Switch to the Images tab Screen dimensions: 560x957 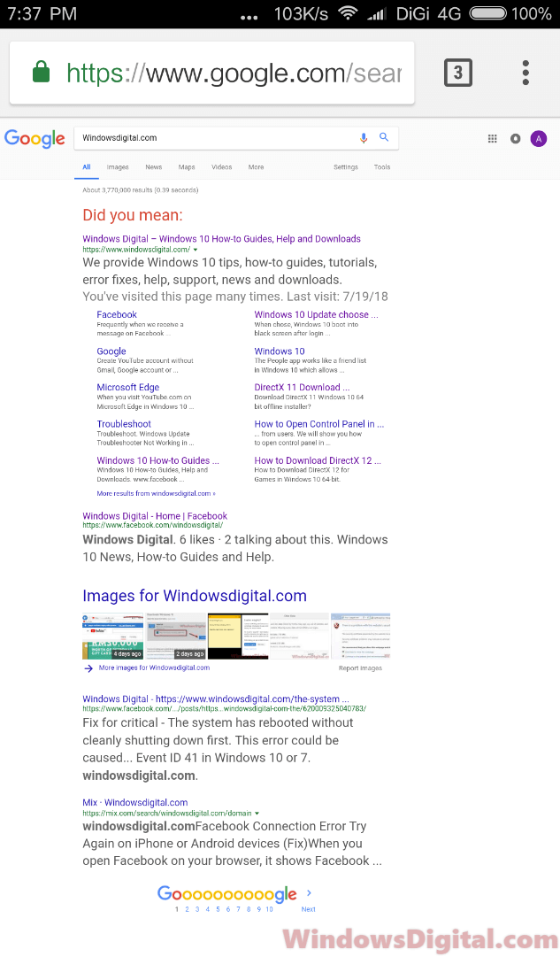[118, 166]
